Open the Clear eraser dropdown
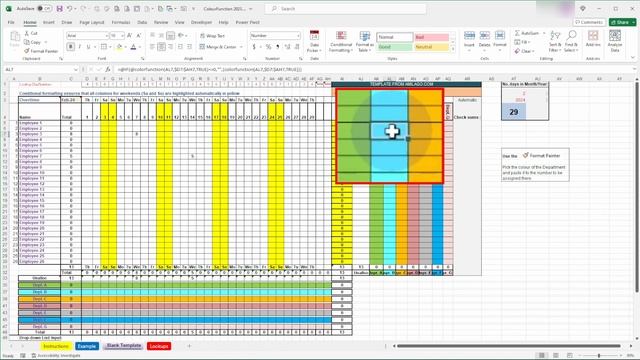This screenshot has height=360, width=640. 523,51
